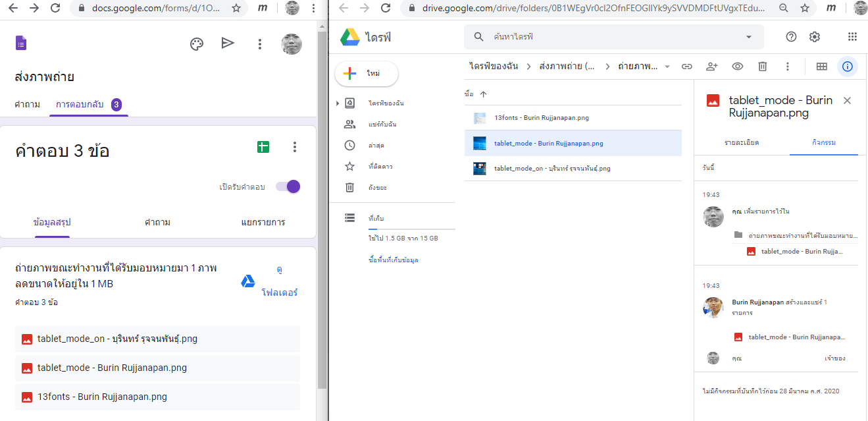Expand the My Drive tree arrow

pyautogui.click(x=338, y=103)
